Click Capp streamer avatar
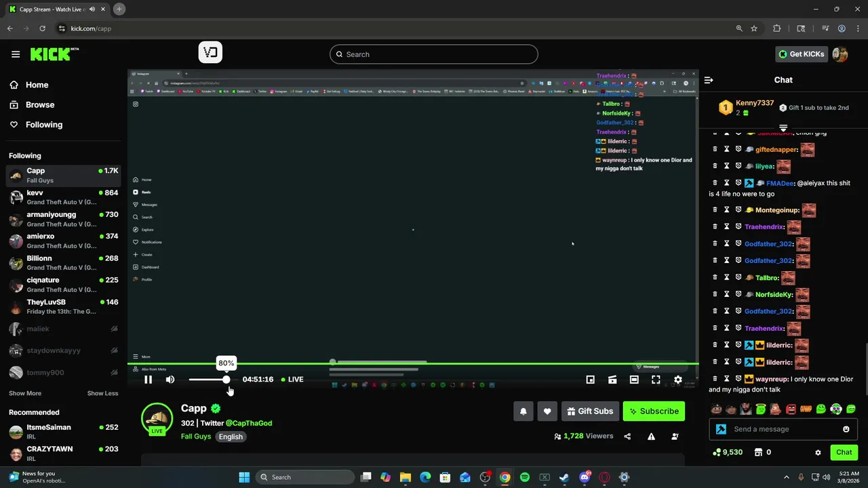The height and width of the screenshot is (488, 868). click(x=157, y=419)
